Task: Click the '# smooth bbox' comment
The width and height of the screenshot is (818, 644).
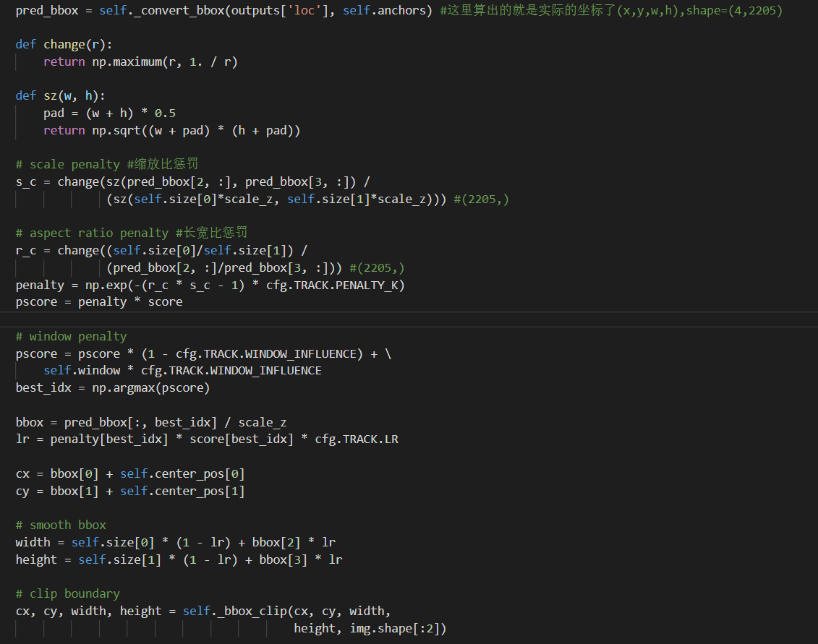Action: pos(61,525)
